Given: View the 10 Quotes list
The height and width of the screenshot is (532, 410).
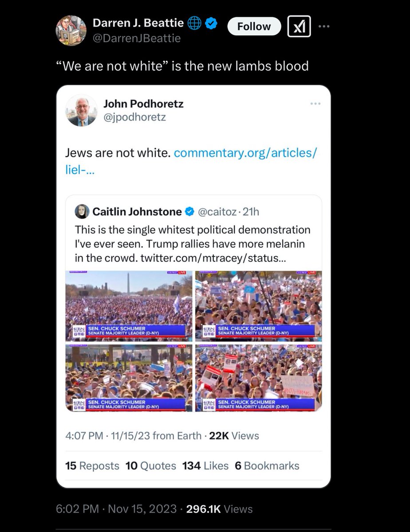Looking at the screenshot, I should [151, 466].
